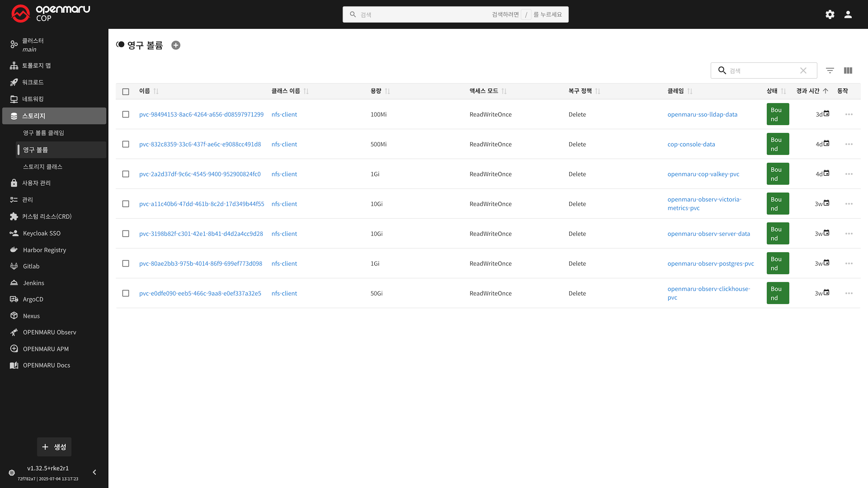Go to 스토리지 클래스 submenu item
Viewport: 868px width, 488px height.
[42, 167]
